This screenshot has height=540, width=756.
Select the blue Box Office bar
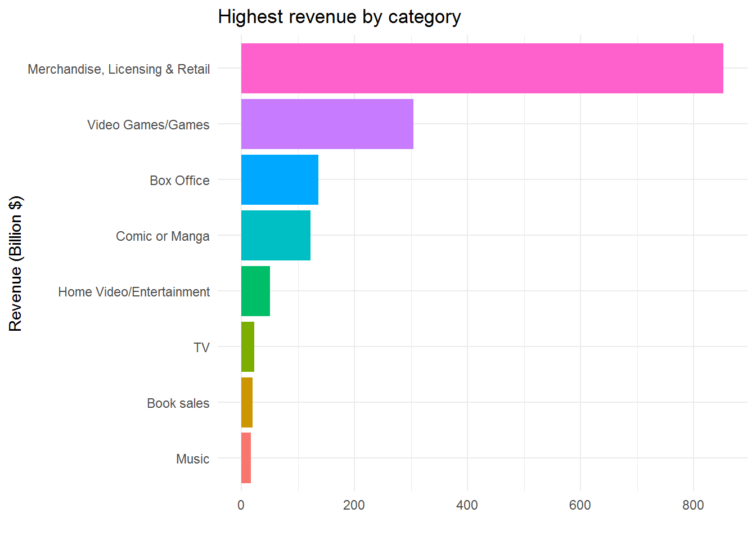[x=278, y=180]
